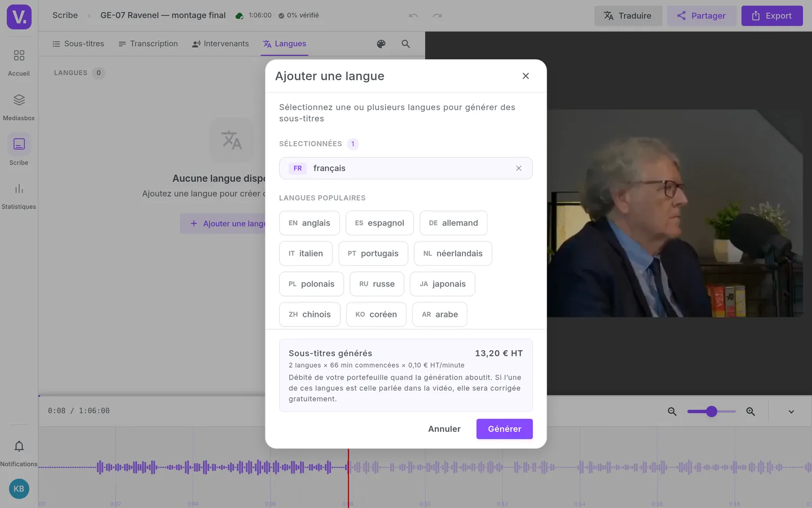Switch to the Langues tab
This screenshot has width=812, height=508.
(285, 44)
